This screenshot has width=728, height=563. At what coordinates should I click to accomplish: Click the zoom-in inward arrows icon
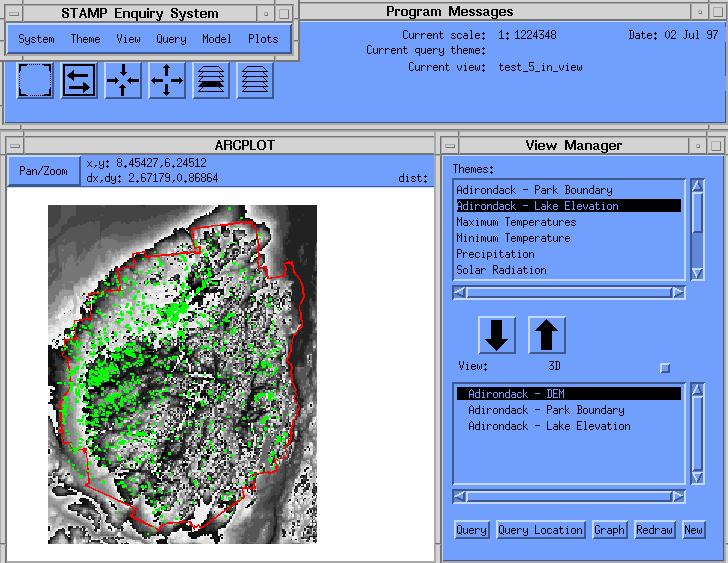pyautogui.click(x=123, y=80)
